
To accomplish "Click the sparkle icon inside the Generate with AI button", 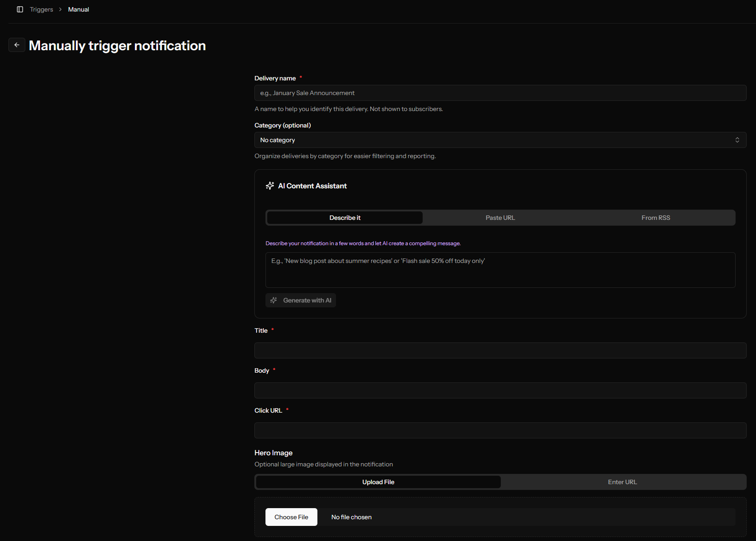I will 273,300.
